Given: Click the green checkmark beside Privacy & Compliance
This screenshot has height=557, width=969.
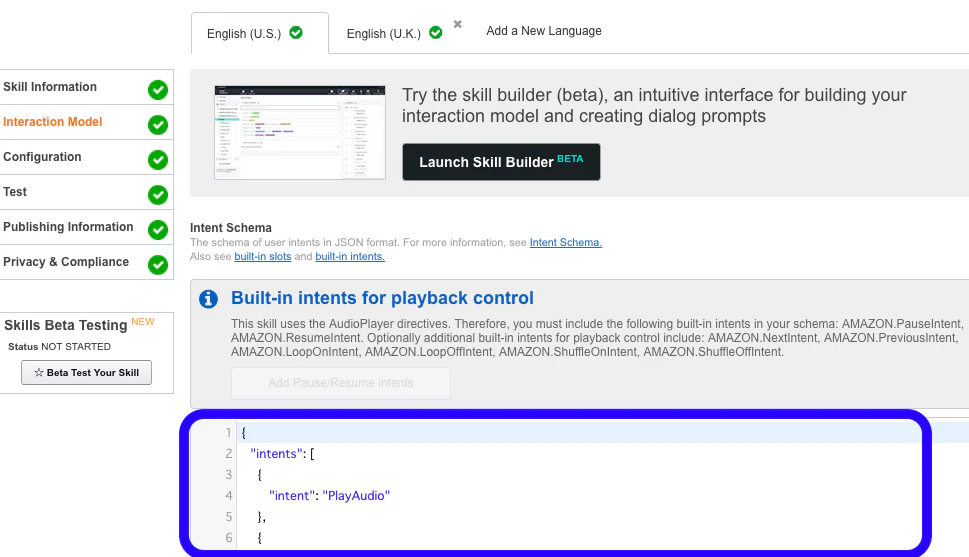Looking at the screenshot, I should pyautogui.click(x=158, y=265).
